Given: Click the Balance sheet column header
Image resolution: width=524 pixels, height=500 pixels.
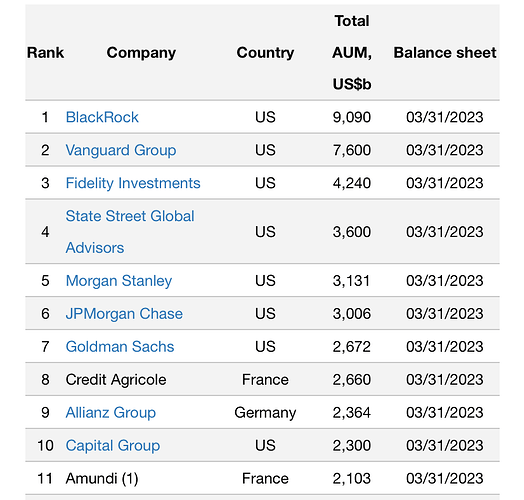Looking at the screenshot, I should click(444, 53).
